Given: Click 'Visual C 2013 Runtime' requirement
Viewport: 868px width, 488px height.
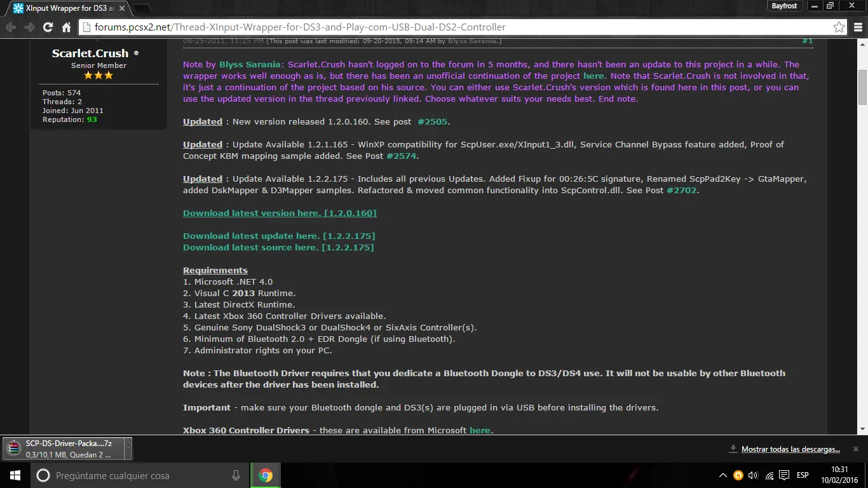Looking at the screenshot, I should coord(245,293).
